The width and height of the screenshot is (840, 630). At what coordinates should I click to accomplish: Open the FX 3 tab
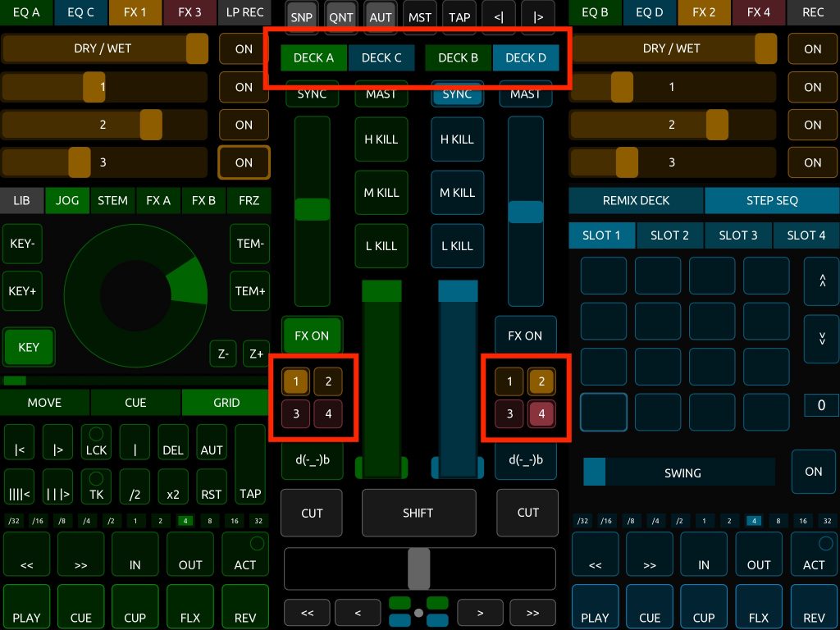(189, 12)
